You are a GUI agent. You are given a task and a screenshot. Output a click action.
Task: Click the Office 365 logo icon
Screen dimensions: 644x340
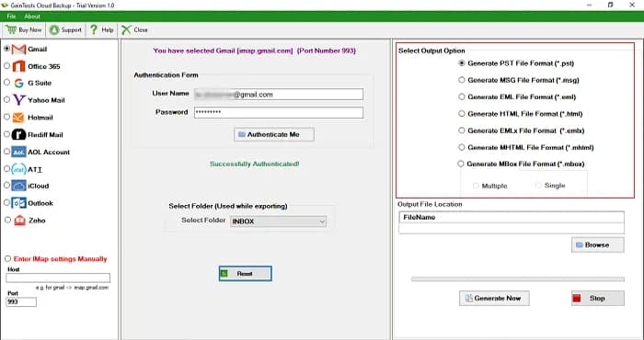pyautogui.click(x=19, y=66)
